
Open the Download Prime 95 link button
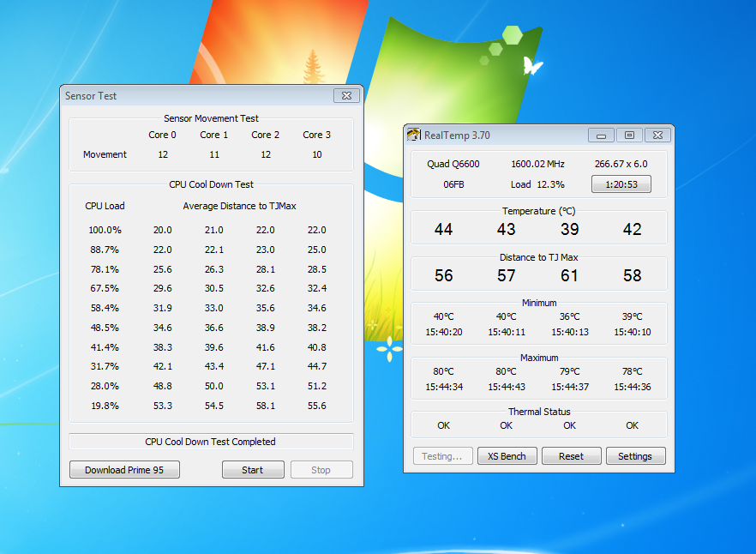[x=124, y=470]
